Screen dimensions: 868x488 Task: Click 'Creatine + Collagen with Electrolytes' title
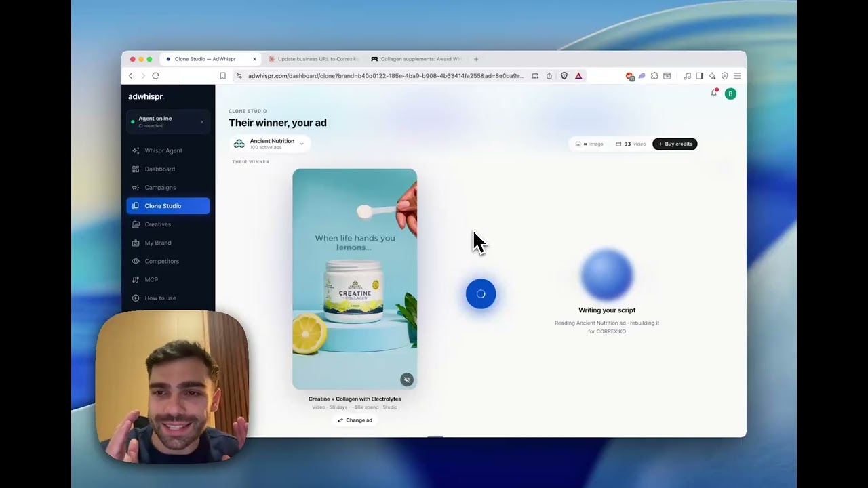[x=355, y=399]
